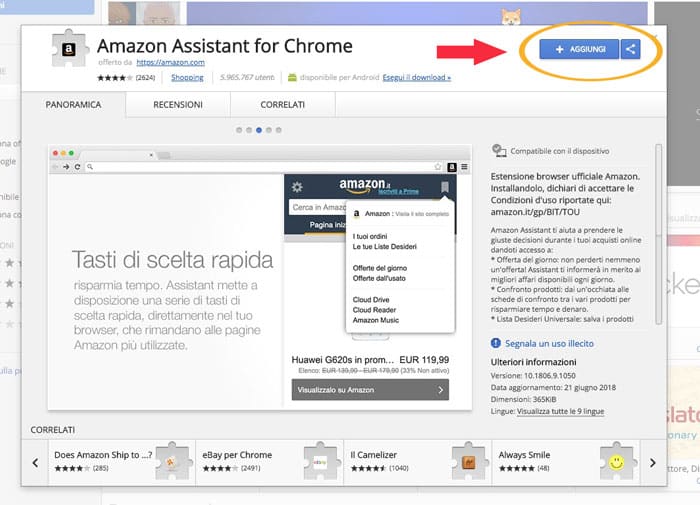Click the eBay per Chrome puzzle icon
700x505 pixels.
(x=320, y=462)
